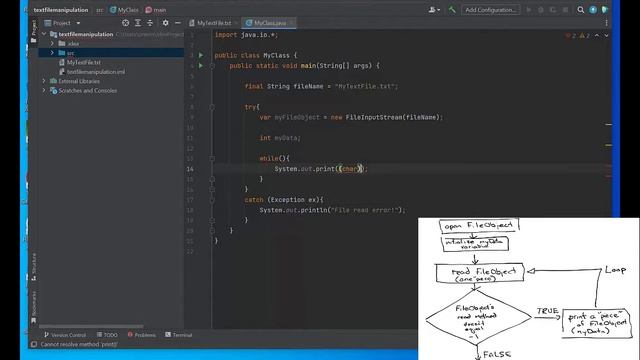
Task: Open the TODO tool window
Action: point(107,335)
